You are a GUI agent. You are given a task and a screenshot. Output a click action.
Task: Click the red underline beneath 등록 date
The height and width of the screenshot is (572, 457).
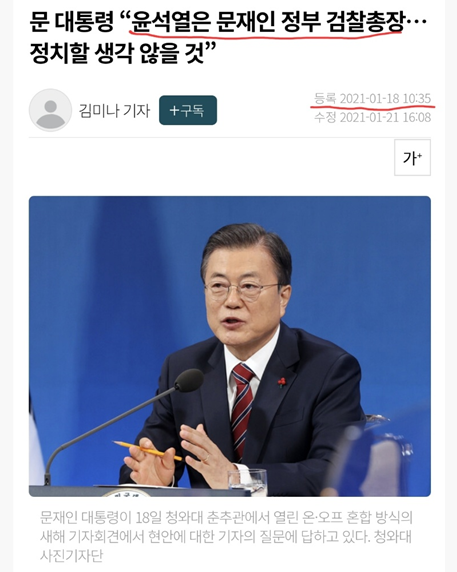(372, 107)
